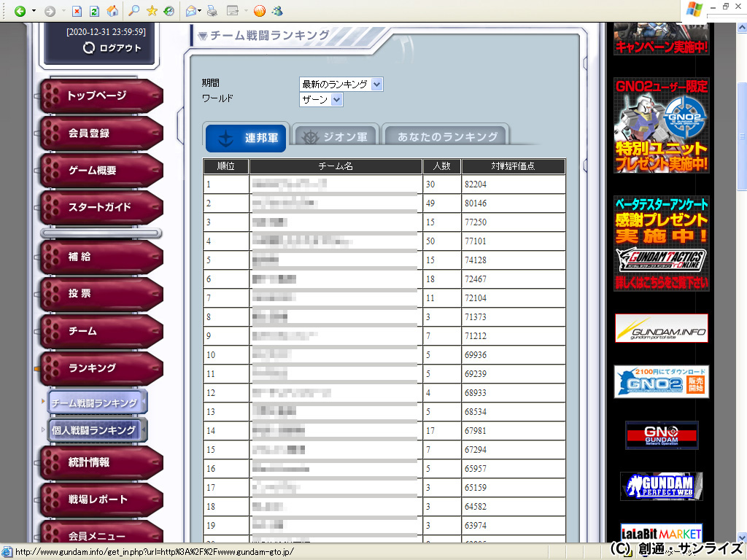This screenshot has height=560, width=747.
Task: Open the LaLaBit Market banner
Action: (662, 533)
